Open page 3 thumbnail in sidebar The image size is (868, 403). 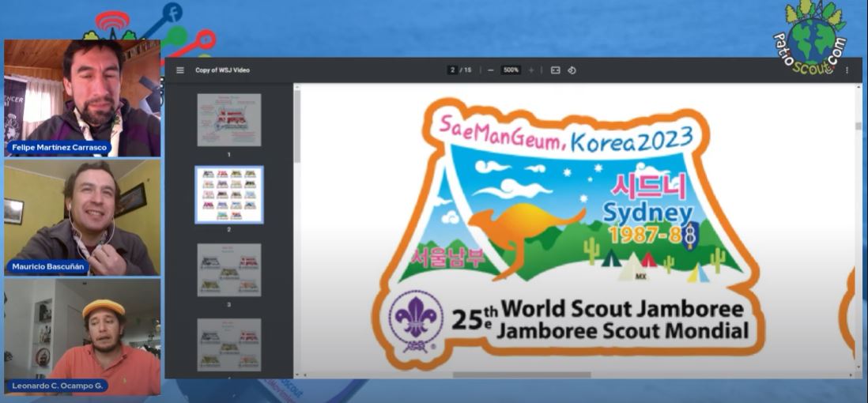coord(229,269)
